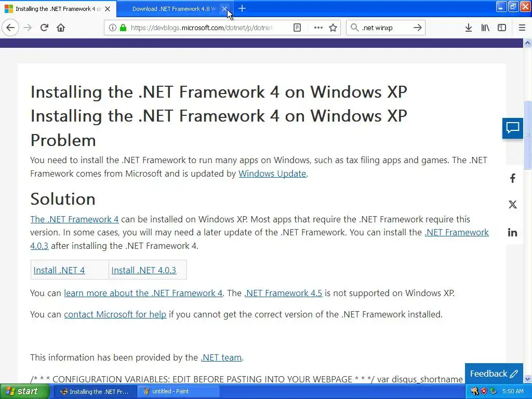Image resolution: width=532 pixels, height=399 pixels.
Task: Open the home page icon
Action: [61, 28]
